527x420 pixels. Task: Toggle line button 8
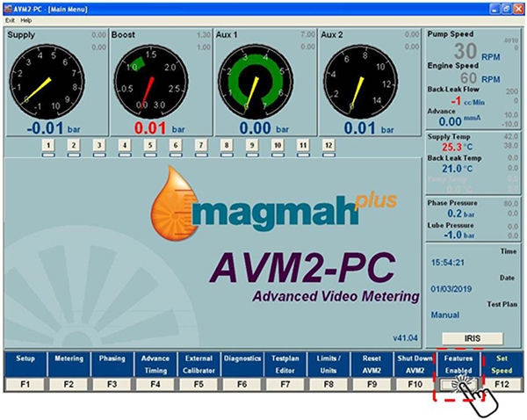(227, 145)
